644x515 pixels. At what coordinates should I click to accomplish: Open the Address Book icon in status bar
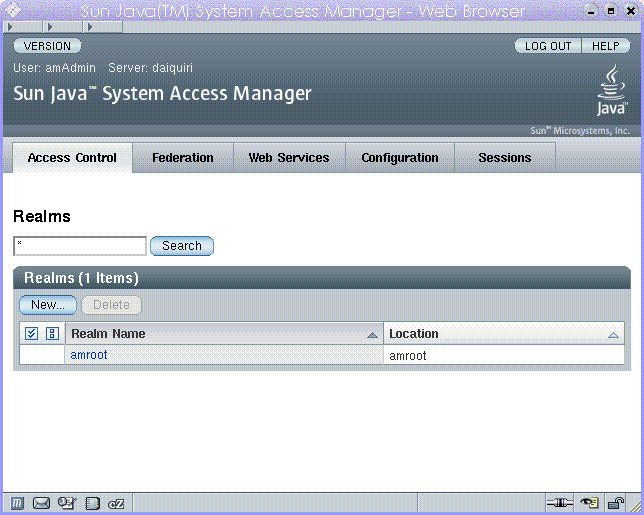[x=92, y=504]
